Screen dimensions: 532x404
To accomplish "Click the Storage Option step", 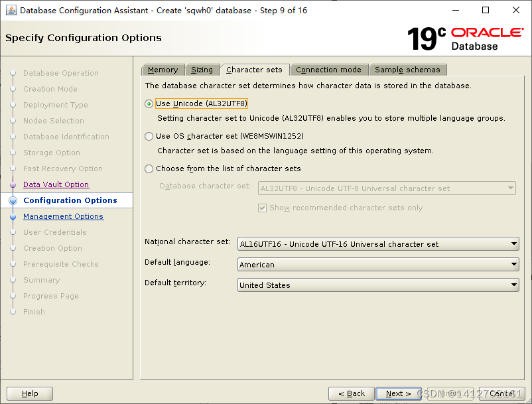I will [x=52, y=153].
